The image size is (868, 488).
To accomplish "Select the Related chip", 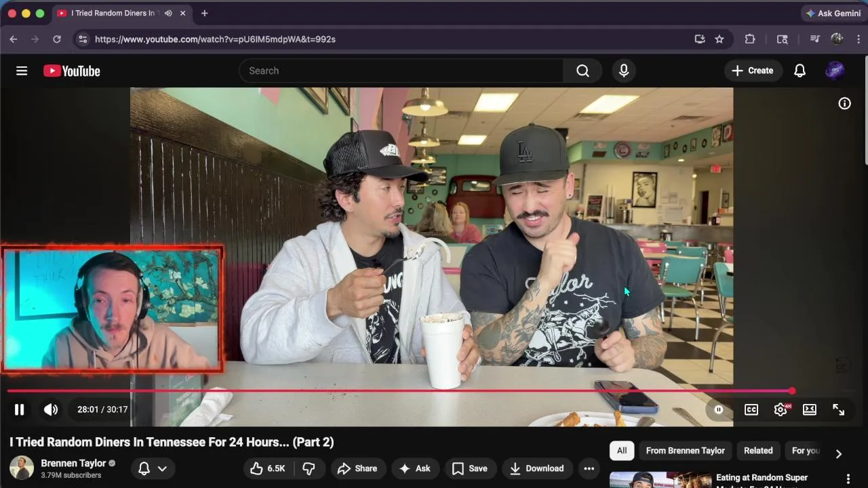I will click(x=758, y=451).
